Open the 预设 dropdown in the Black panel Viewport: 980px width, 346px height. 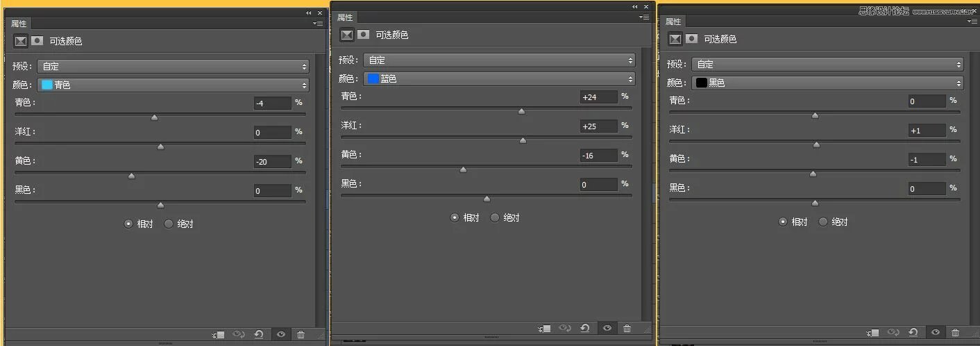827,65
